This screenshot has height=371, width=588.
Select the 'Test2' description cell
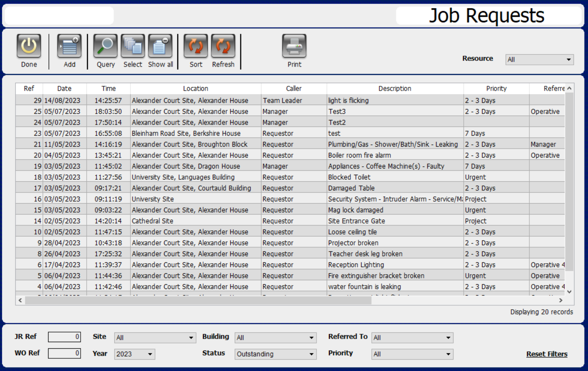pos(395,122)
